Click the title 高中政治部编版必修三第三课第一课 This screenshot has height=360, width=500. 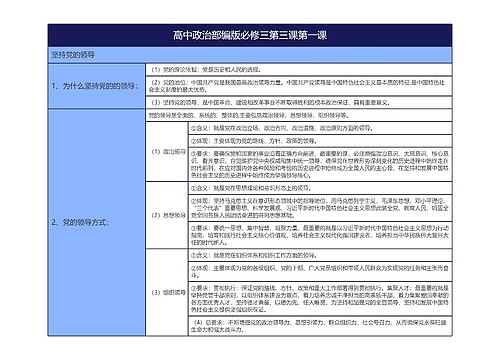(250, 35)
